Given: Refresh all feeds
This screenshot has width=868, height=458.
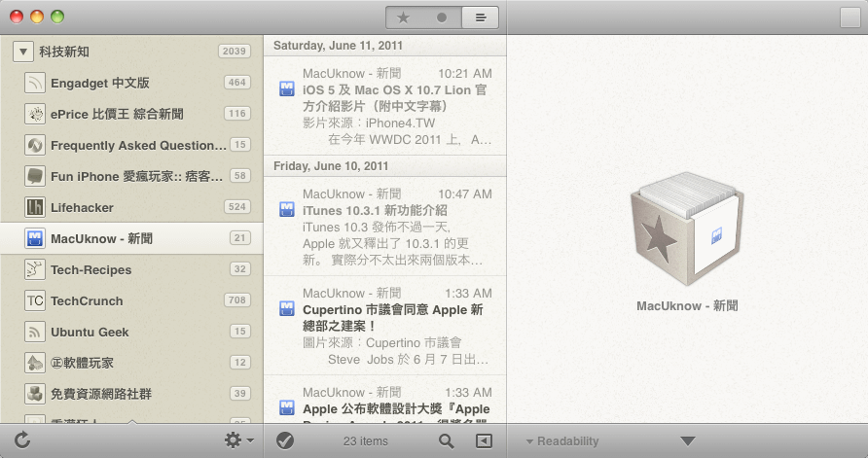Looking at the screenshot, I should [x=22, y=440].
